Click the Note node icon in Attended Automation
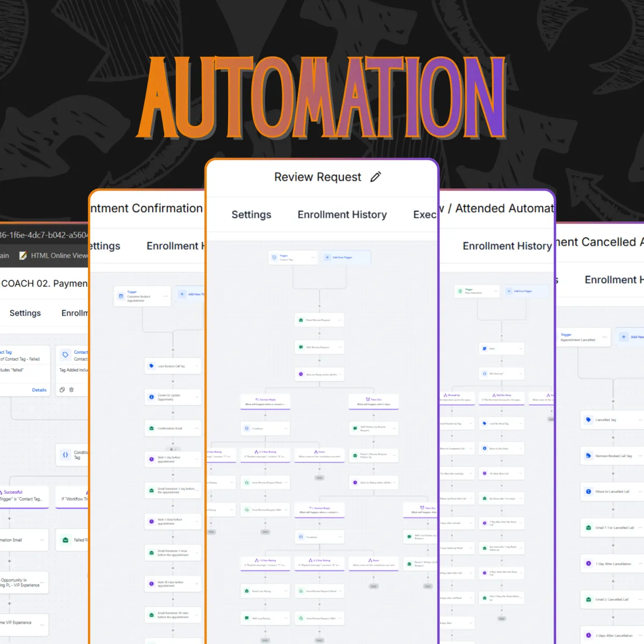The width and height of the screenshot is (644, 644). (x=485, y=349)
